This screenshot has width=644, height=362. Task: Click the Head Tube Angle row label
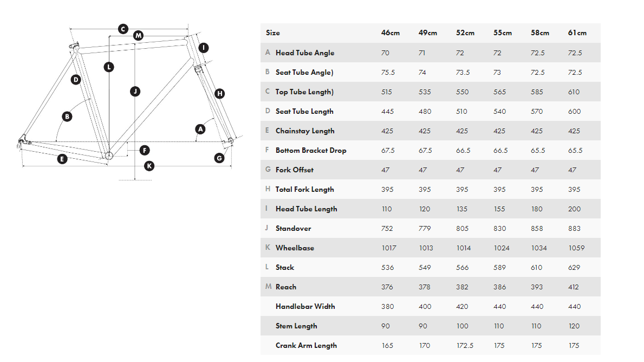[304, 53]
